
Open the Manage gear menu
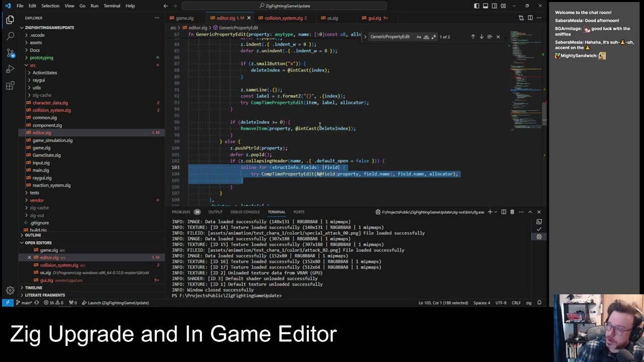(10, 290)
